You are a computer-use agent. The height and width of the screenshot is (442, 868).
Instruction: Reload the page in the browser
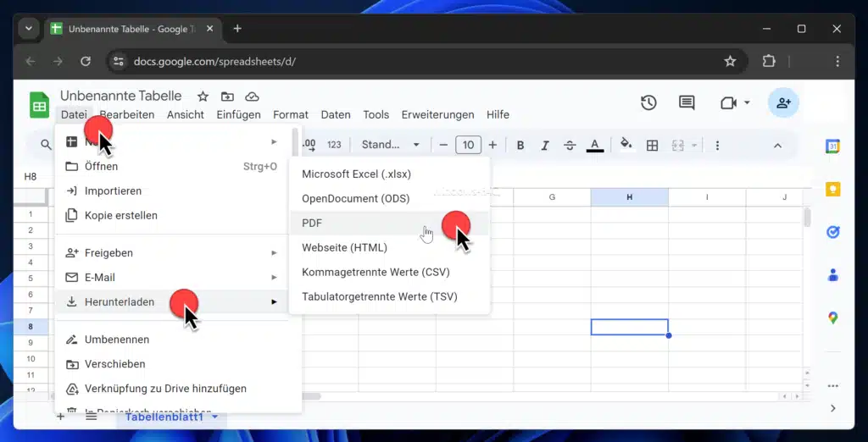86,62
